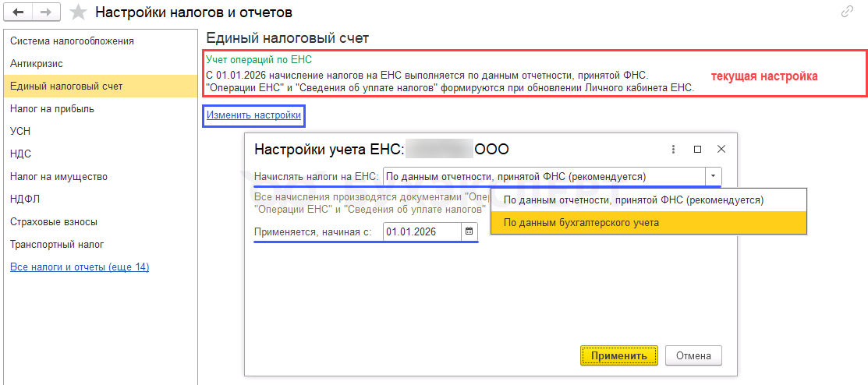The height and width of the screenshot is (385, 868).
Task: Go back with the left arrow button
Action: click(x=18, y=12)
